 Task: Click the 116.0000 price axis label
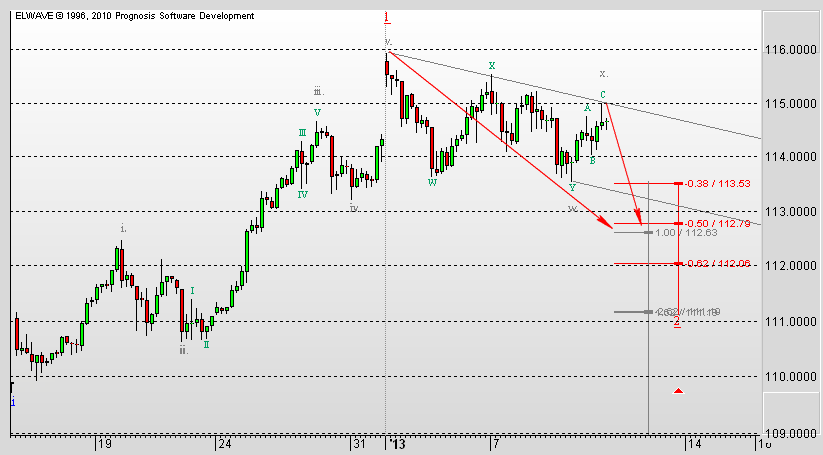pyautogui.click(x=791, y=49)
